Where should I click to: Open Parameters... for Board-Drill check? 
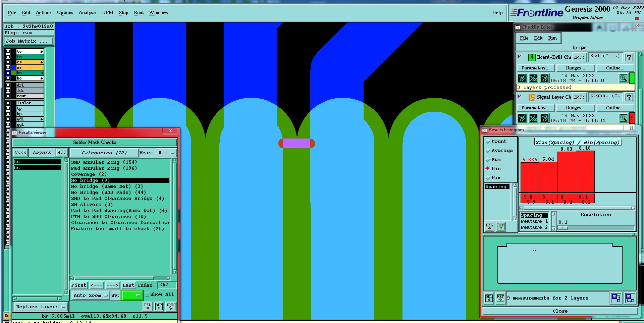(x=535, y=68)
